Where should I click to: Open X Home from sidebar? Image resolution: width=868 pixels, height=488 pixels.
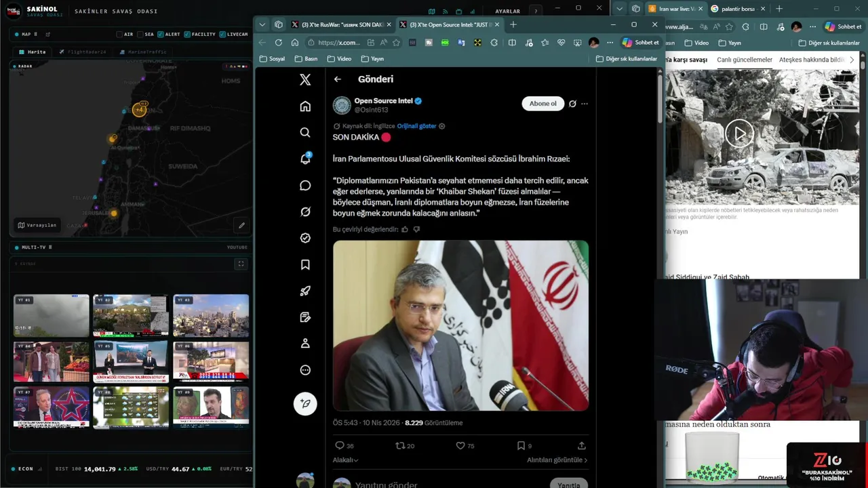[305, 106]
